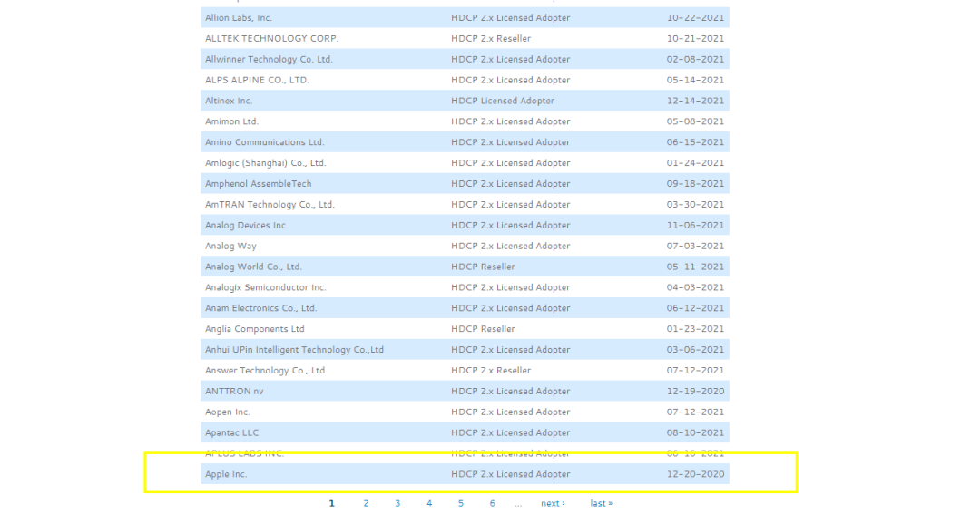Image resolution: width=980 pixels, height=514 pixels.
Task: Click the ANTTRON nv company entry
Action: point(234,392)
